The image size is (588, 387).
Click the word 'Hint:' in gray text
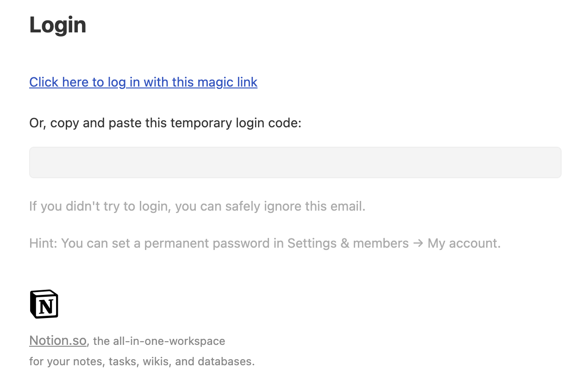(x=43, y=243)
